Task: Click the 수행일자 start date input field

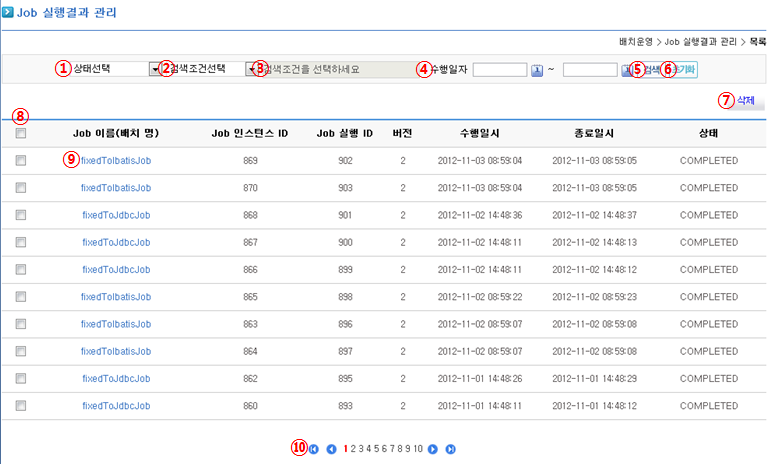Action: [499, 70]
